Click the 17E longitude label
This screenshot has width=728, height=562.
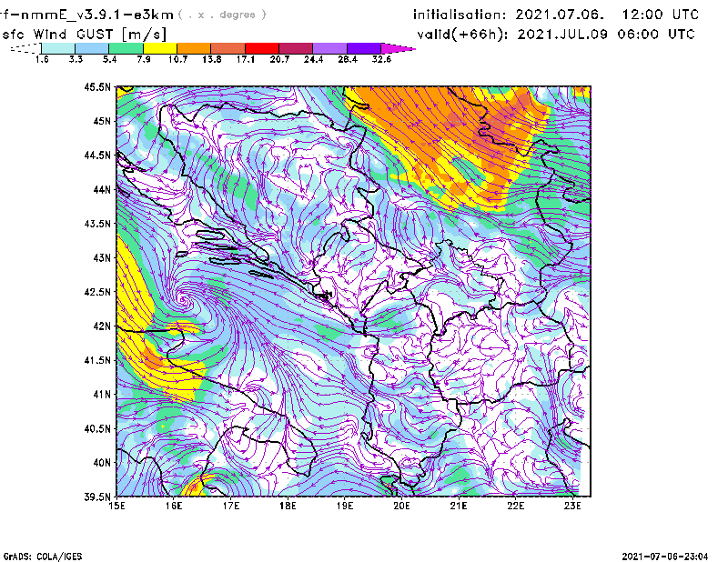click(231, 506)
